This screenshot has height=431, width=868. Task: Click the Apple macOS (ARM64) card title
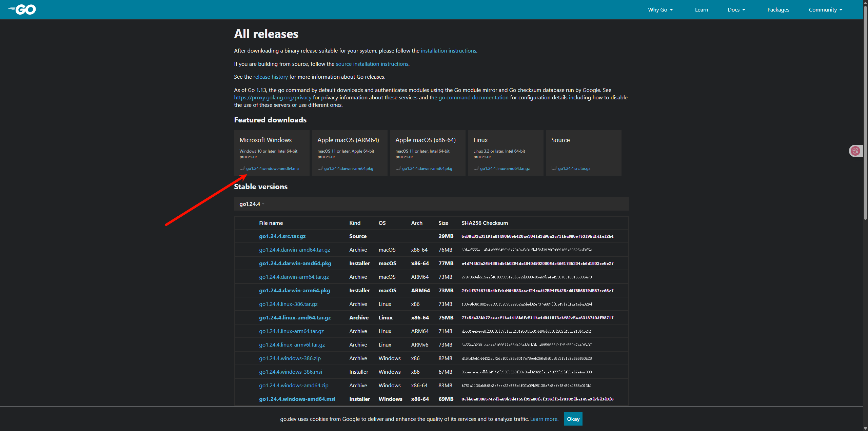tap(348, 140)
